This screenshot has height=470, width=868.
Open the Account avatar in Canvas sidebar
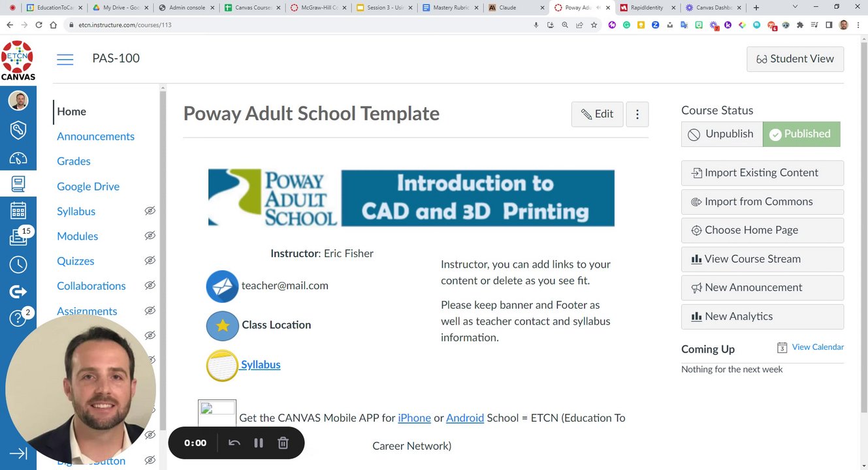(18, 101)
